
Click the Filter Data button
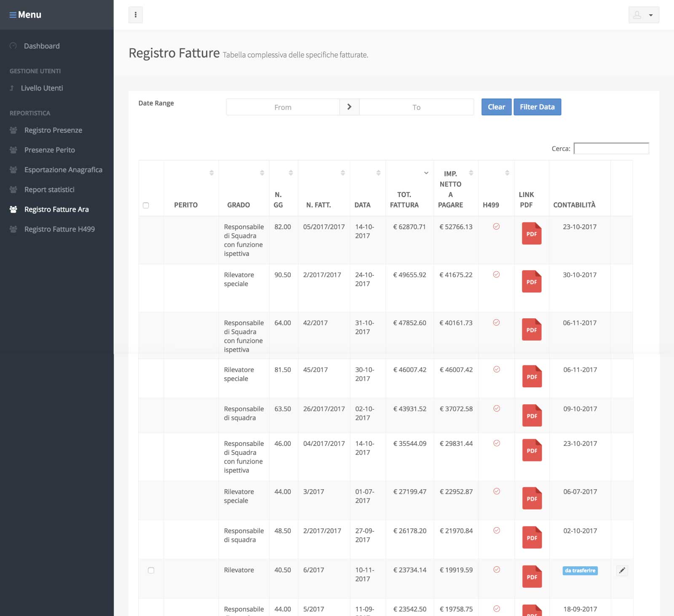pos(537,107)
